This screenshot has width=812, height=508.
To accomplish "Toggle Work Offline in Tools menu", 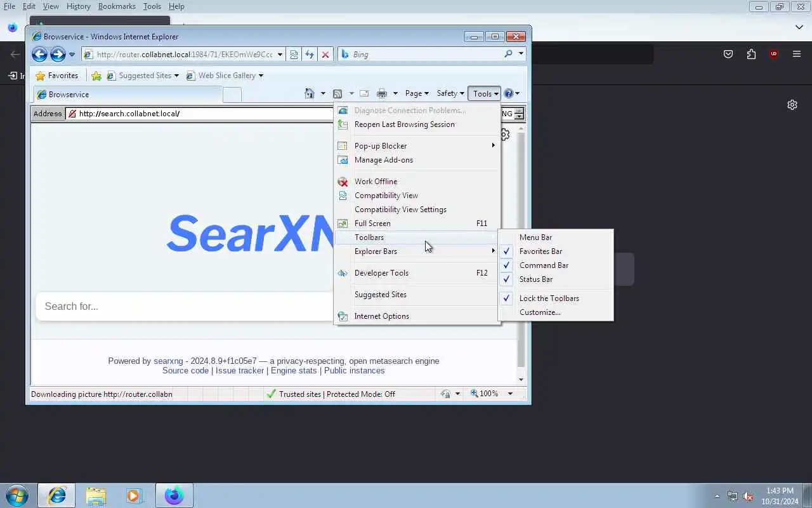I will 417,182.
